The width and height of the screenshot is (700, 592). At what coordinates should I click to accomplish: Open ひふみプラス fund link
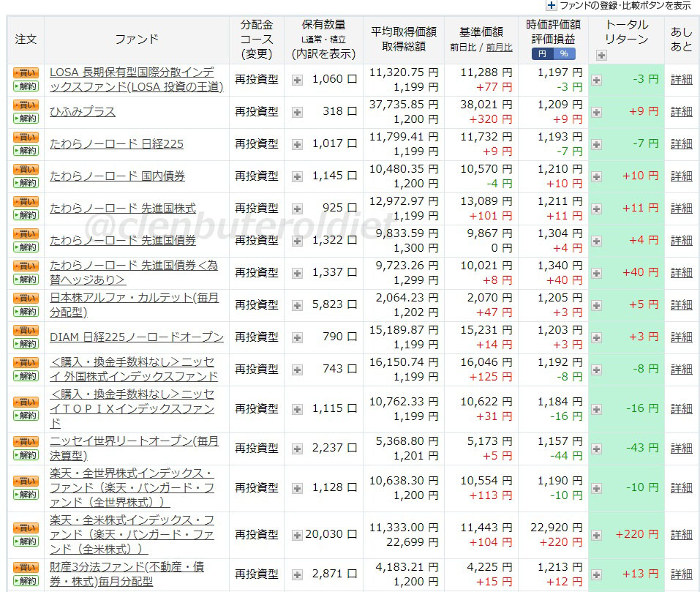(82, 112)
